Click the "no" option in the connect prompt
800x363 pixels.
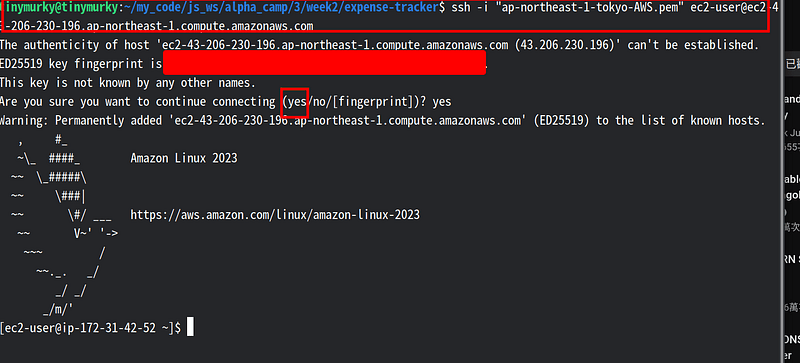[318, 102]
